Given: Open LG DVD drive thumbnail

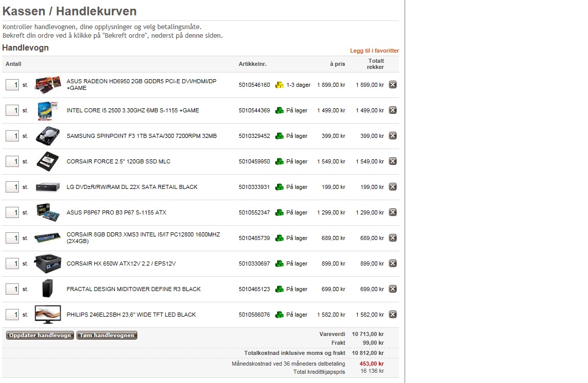Looking at the screenshot, I should (x=47, y=187).
